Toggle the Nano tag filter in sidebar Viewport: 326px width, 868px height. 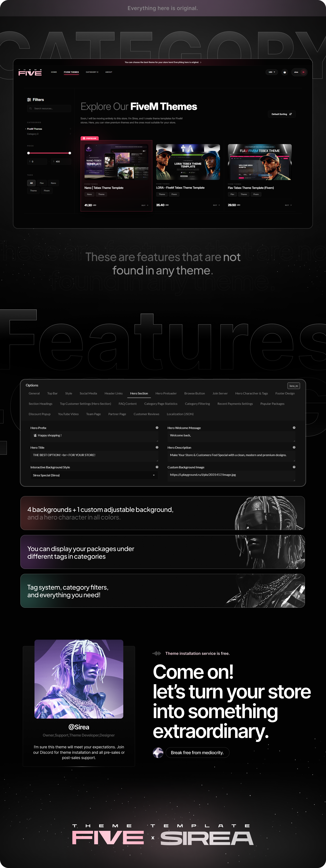coord(53,183)
